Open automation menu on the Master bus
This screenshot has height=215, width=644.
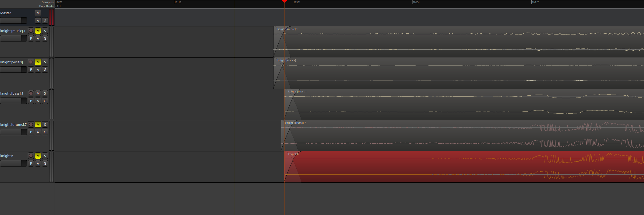click(38, 20)
